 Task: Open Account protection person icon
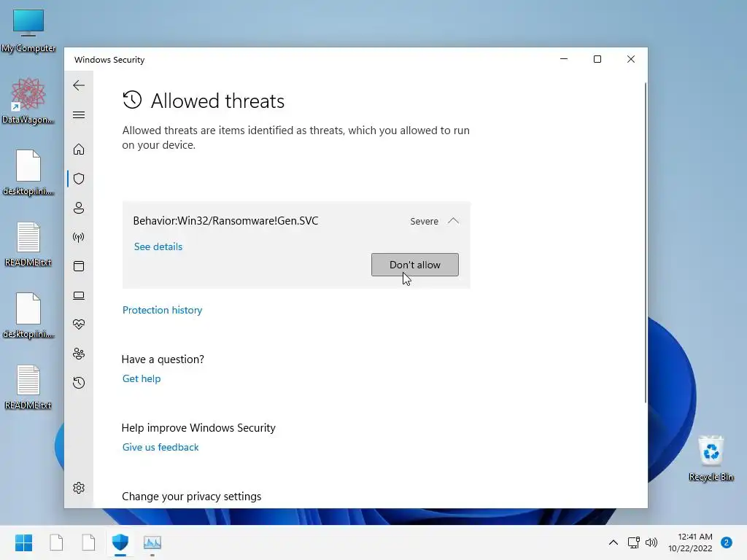tap(79, 208)
